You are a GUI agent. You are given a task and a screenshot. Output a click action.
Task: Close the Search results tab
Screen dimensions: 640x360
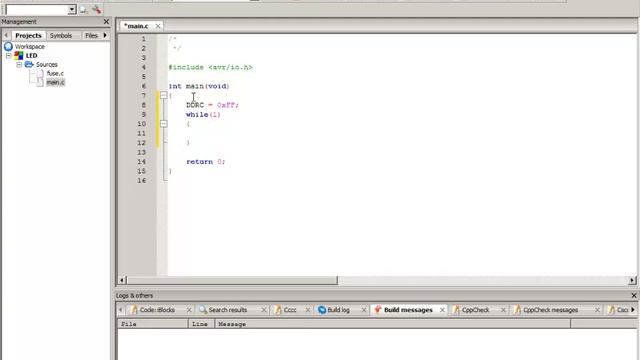(x=264, y=310)
